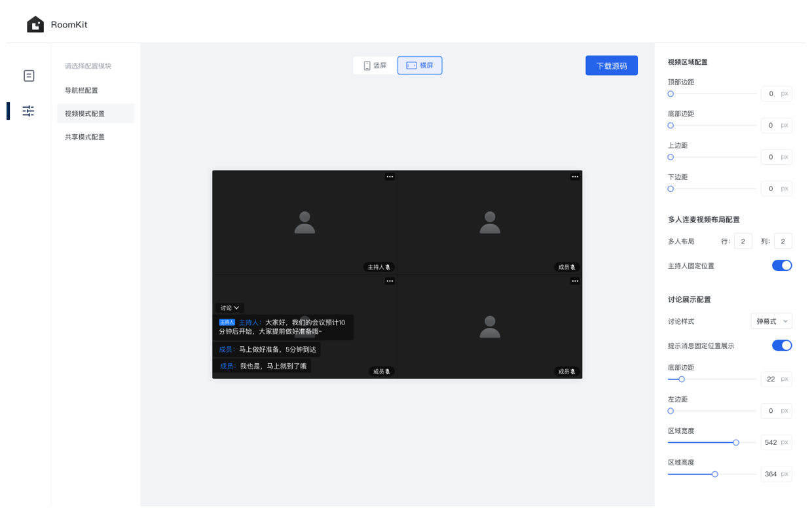Click muted mic on top-right 成员 badge
The height and width of the screenshot is (513, 812).
(x=573, y=267)
